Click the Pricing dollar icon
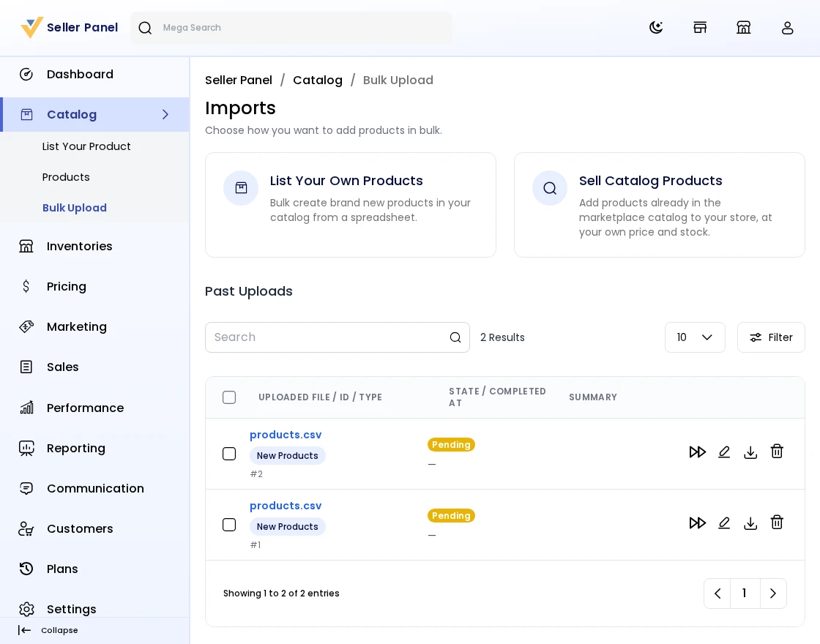The width and height of the screenshot is (820, 644). click(26, 286)
